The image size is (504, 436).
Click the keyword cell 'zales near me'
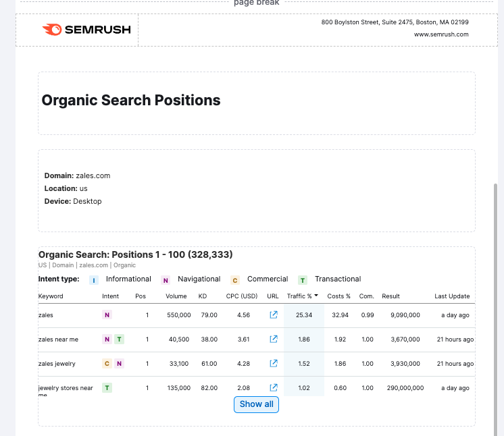coord(58,339)
